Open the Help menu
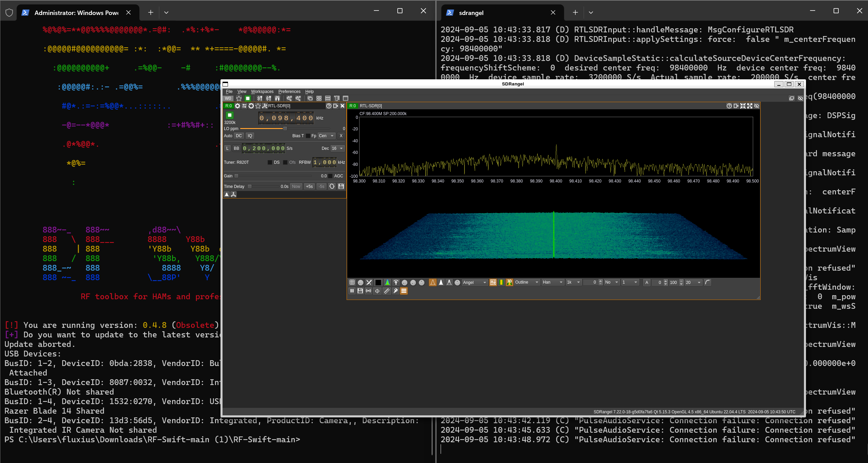868x463 pixels. pyautogui.click(x=309, y=92)
